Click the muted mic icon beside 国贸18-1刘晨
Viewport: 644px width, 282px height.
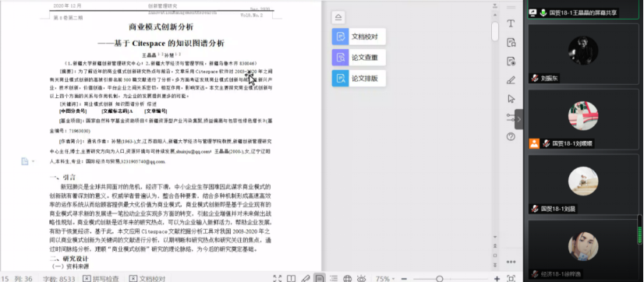point(535,209)
